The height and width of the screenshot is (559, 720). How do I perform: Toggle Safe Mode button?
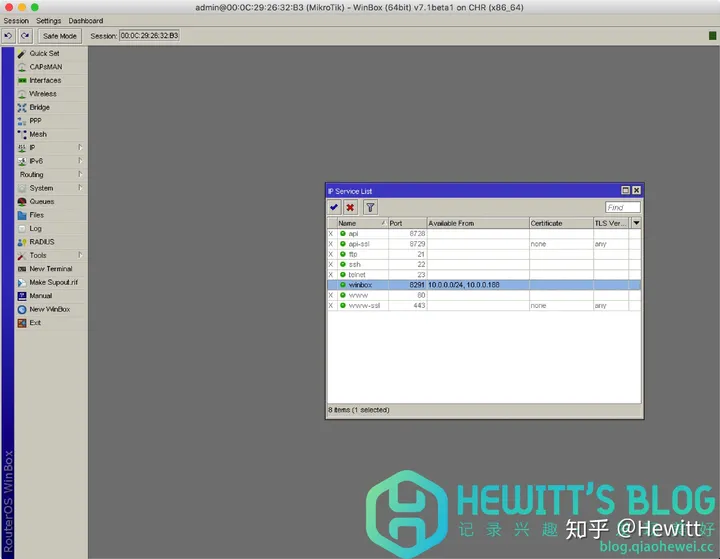point(60,36)
